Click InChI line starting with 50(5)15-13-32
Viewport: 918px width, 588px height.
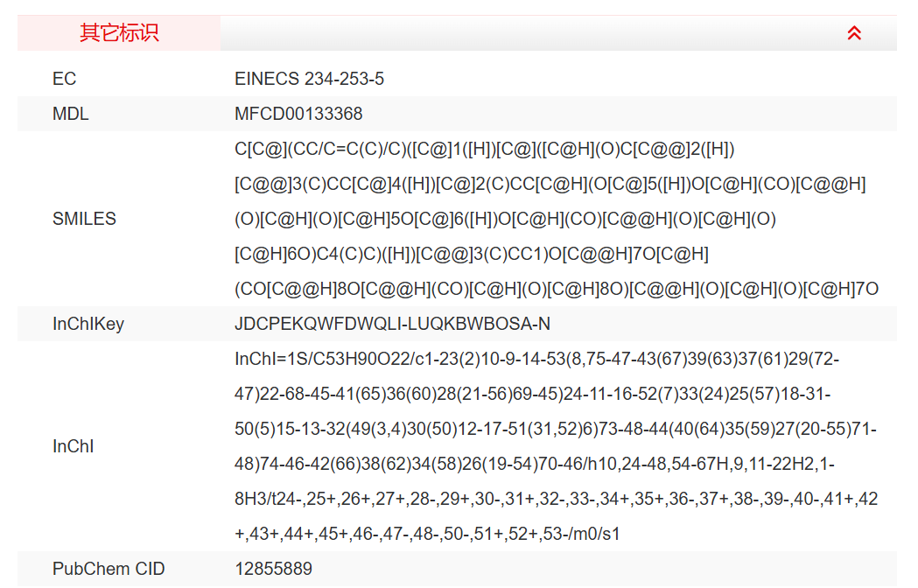click(556, 429)
